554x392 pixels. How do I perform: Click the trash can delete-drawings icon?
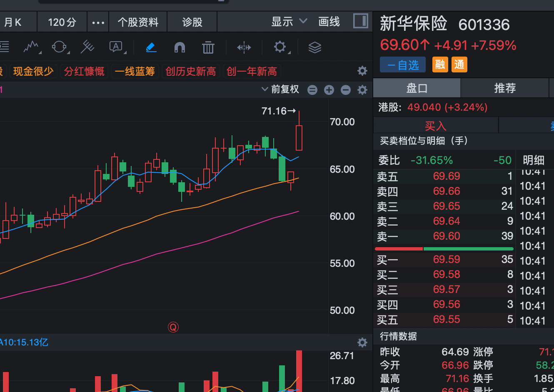pos(208,47)
